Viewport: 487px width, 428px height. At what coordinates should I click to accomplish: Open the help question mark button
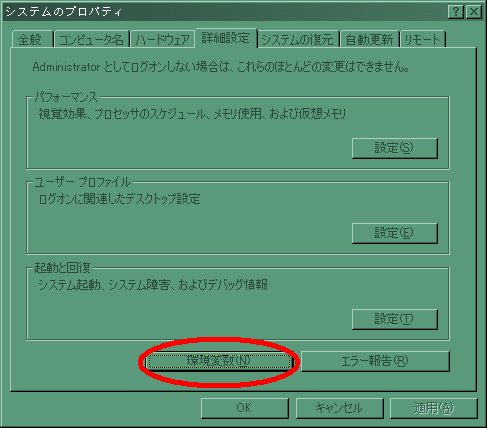456,12
